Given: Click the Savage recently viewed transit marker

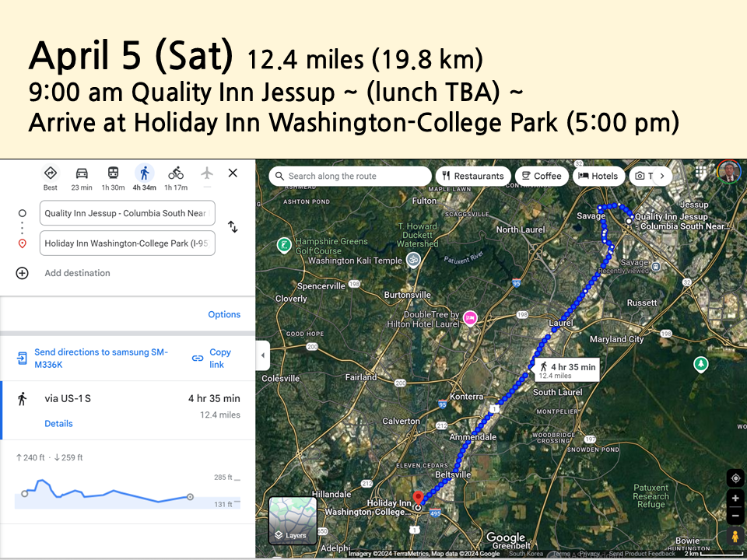Looking at the screenshot, I should 656,266.
